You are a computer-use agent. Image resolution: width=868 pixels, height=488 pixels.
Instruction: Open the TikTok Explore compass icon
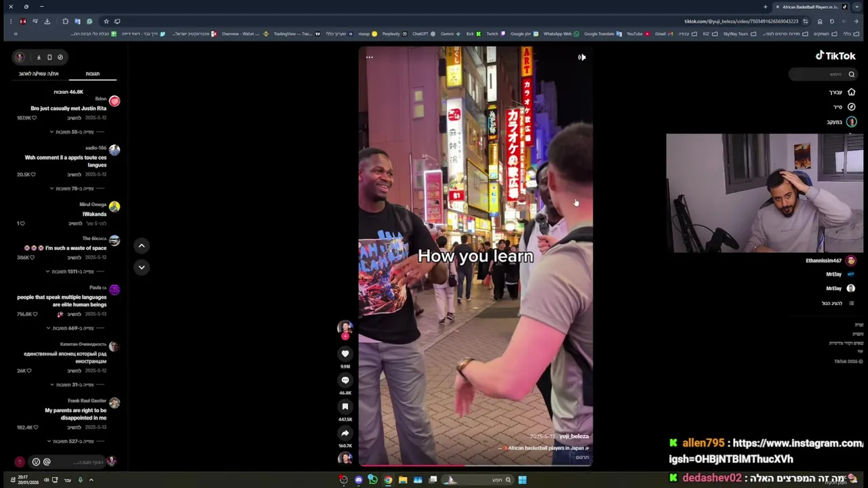[x=851, y=107]
